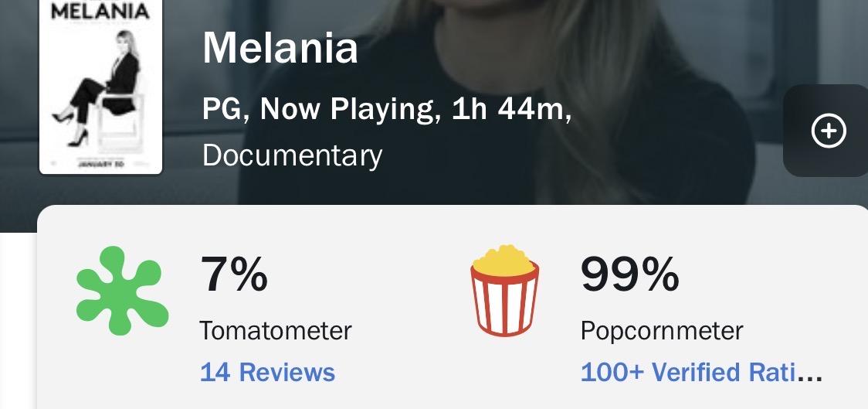The image size is (868, 409).
Task: Click the green splat Tomatometer icon
Action: point(121,291)
